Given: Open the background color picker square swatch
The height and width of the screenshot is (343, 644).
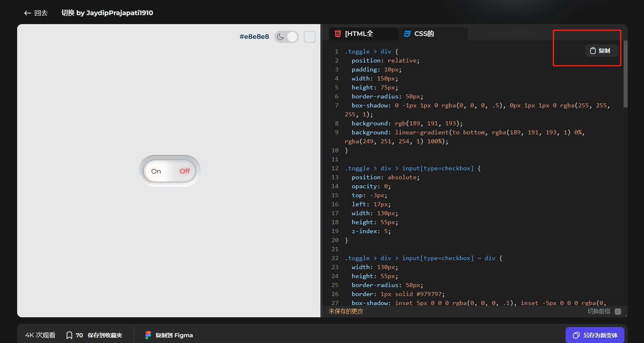Looking at the screenshot, I should coord(310,37).
